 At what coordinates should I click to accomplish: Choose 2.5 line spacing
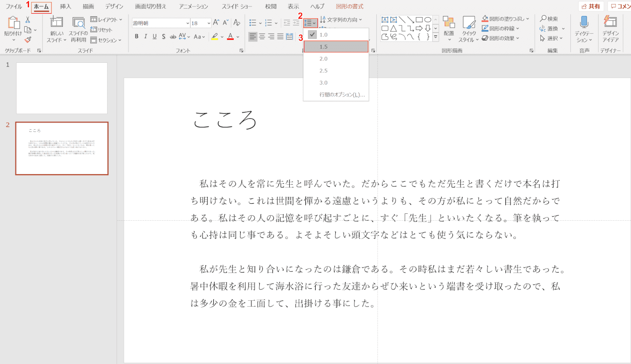336,71
